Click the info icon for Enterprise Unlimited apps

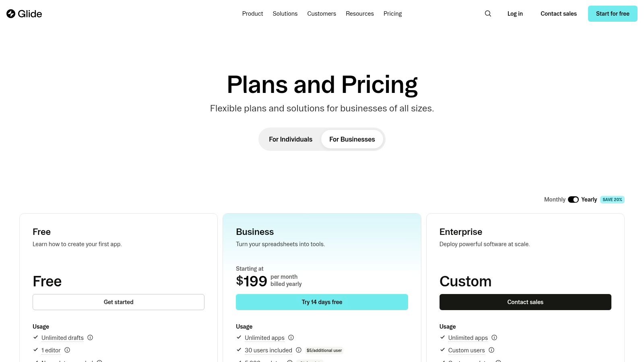tap(494, 338)
